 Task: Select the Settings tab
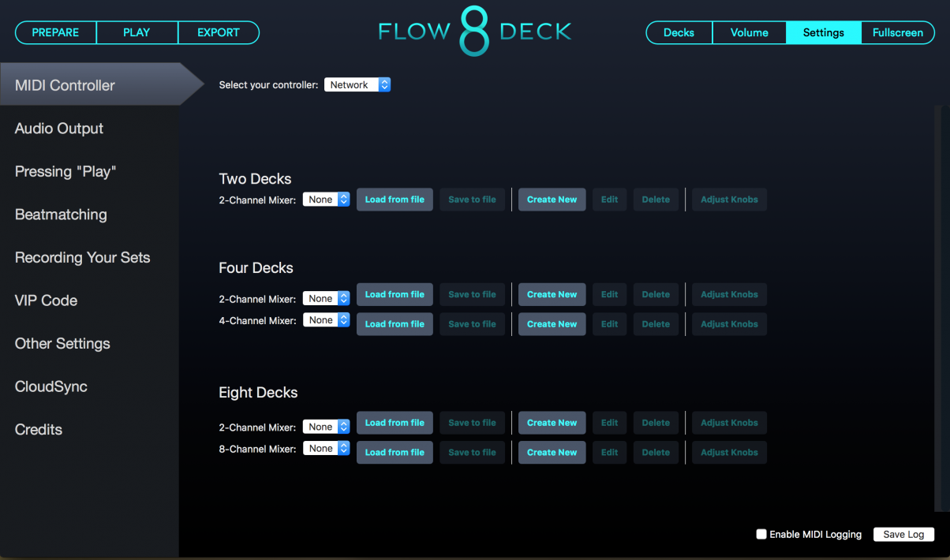pos(824,32)
